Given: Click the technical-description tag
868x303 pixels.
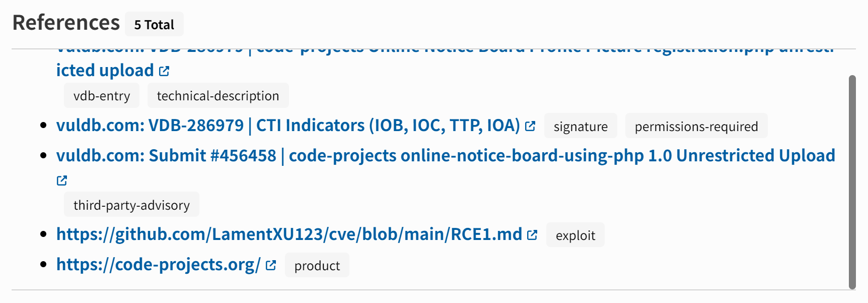Looking at the screenshot, I should point(218,96).
